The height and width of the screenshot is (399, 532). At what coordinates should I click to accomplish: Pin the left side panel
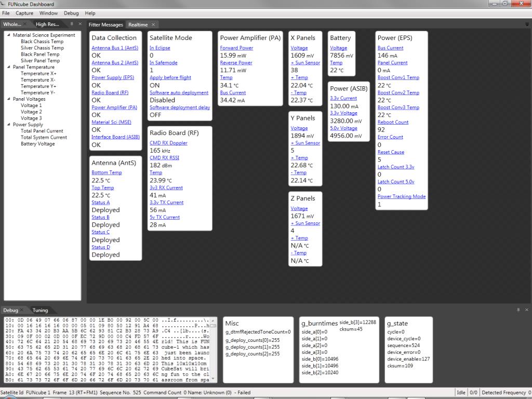click(x=72, y=24)
